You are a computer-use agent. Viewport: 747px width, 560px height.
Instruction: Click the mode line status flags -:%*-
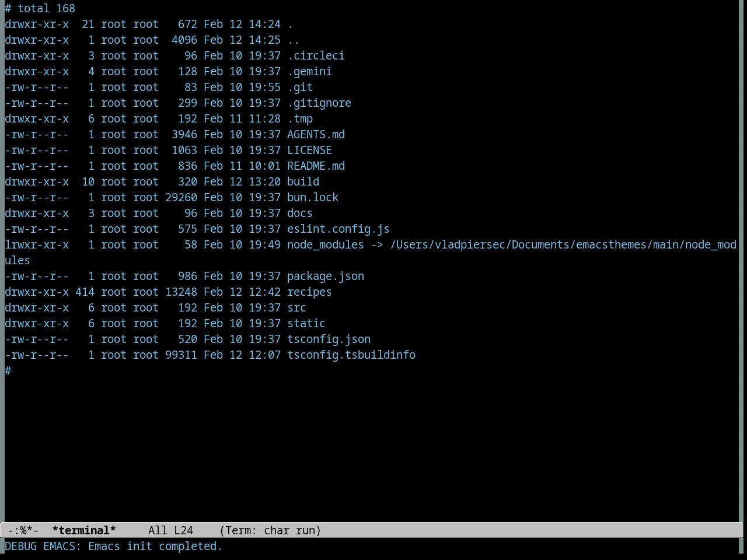tap(23, 530)
